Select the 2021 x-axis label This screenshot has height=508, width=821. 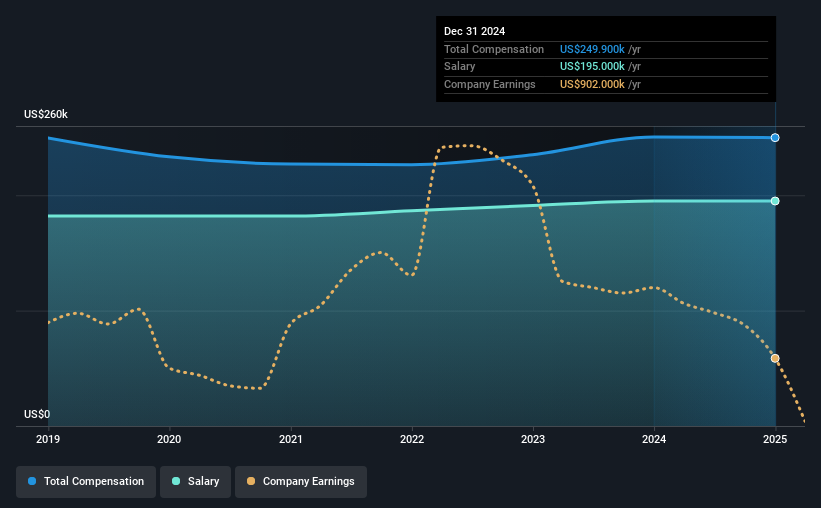tap(291, 439)
